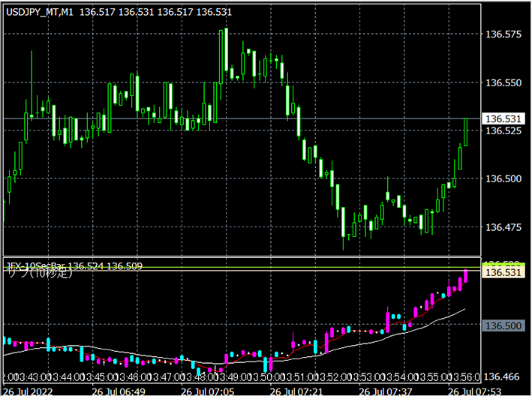Viewport: 532px width, 396px height.
Task: Click the 26 Jul 07:53 time label
Action: [475, 391]
